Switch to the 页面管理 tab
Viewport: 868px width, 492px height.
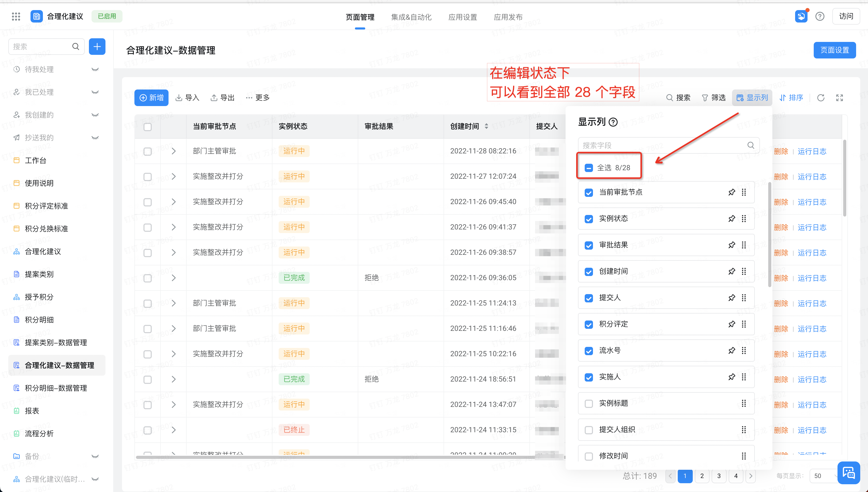tap(360, 17)
